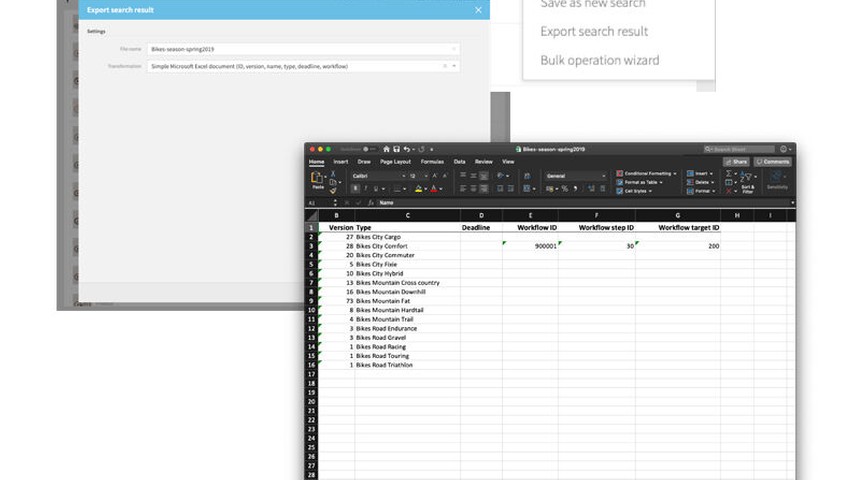Toggle Bold formatting in Excel ribbon
This screenshot has height=480, width=854.
point(355,189)
